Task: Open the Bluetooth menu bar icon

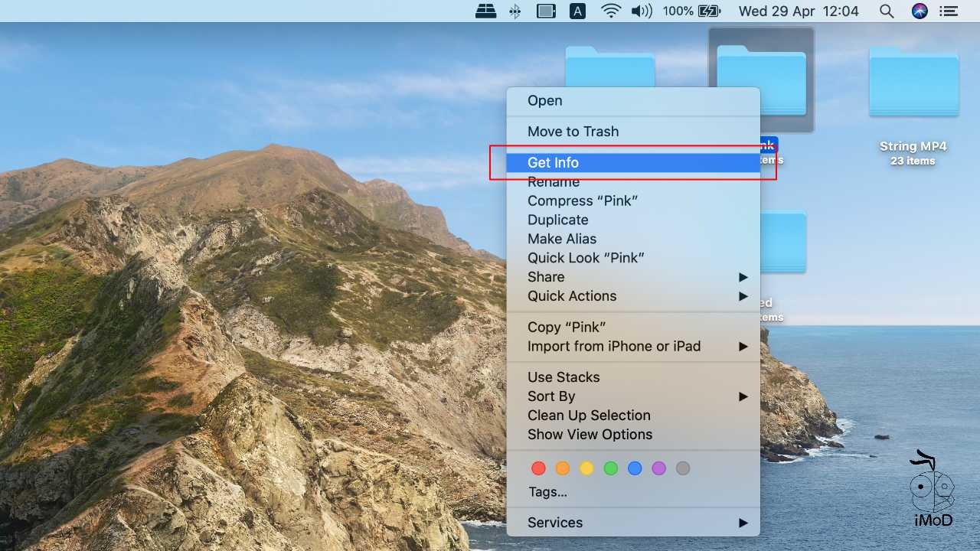Action: (x=515, y=11)
